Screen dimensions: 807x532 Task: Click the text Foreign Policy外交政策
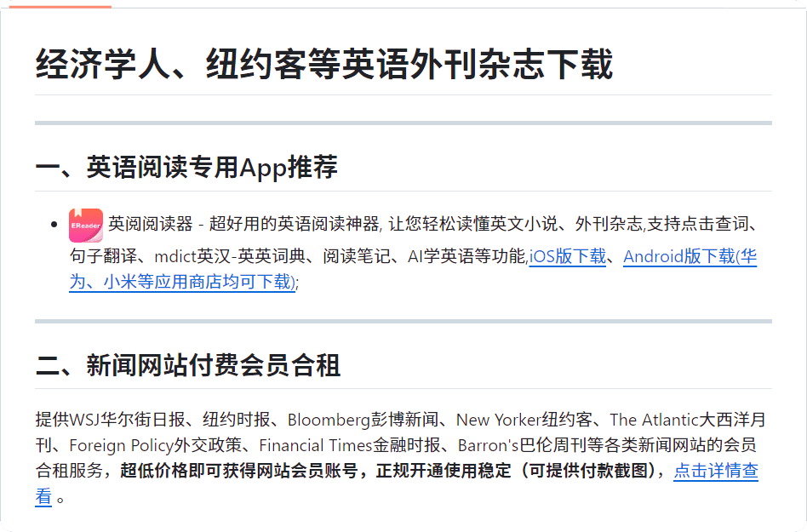pyautogui.click(x=156, y=445)
